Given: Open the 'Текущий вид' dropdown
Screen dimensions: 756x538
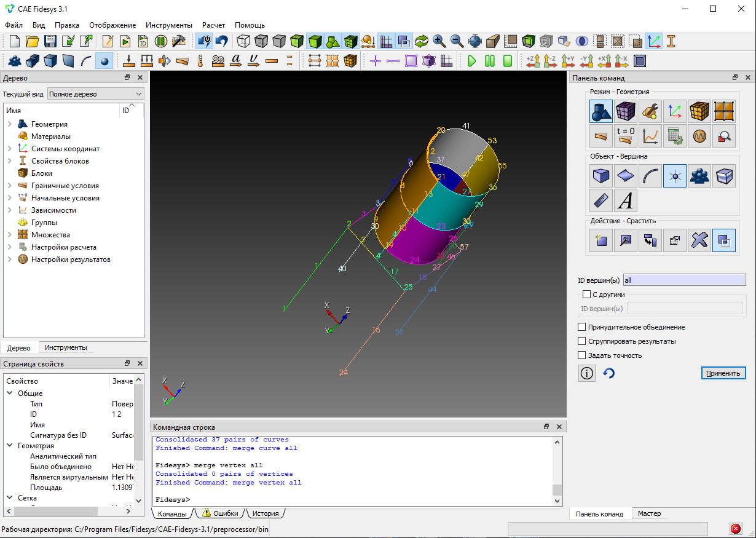Looking at the screenshot, I should 95,94.
